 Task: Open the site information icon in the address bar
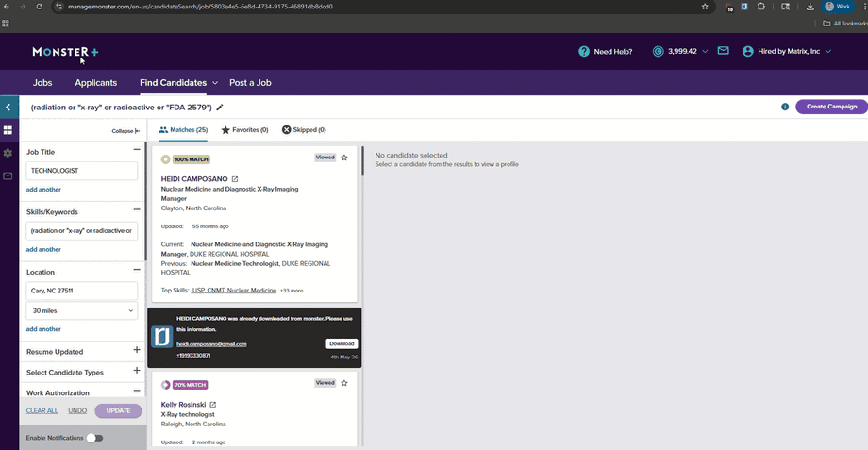[59, 7]
